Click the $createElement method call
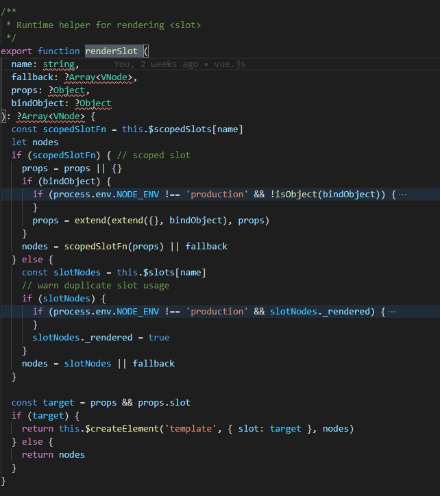This screenshot has width=441, height=496. [x=122, y=429]
